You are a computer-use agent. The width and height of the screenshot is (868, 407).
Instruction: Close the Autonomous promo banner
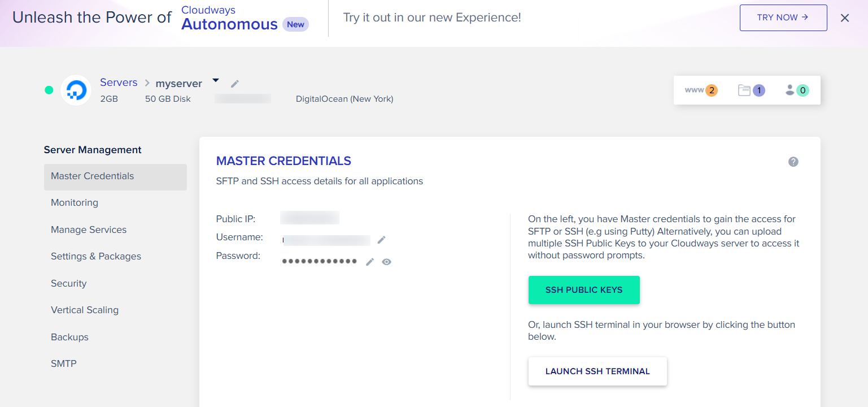tap(845, 18)
